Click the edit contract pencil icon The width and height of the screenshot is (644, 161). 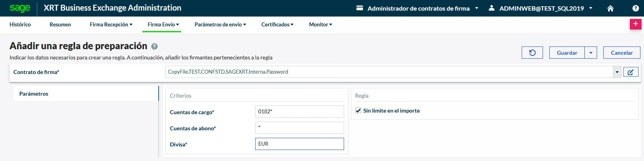(631, 72)
